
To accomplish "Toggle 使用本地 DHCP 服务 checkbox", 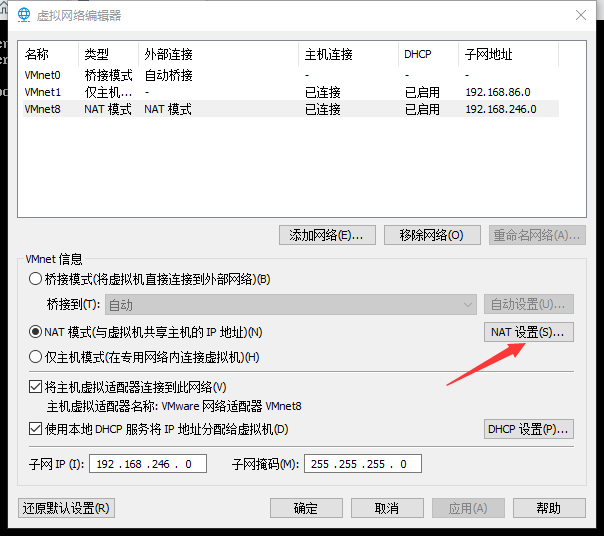I will pos(36,429).
